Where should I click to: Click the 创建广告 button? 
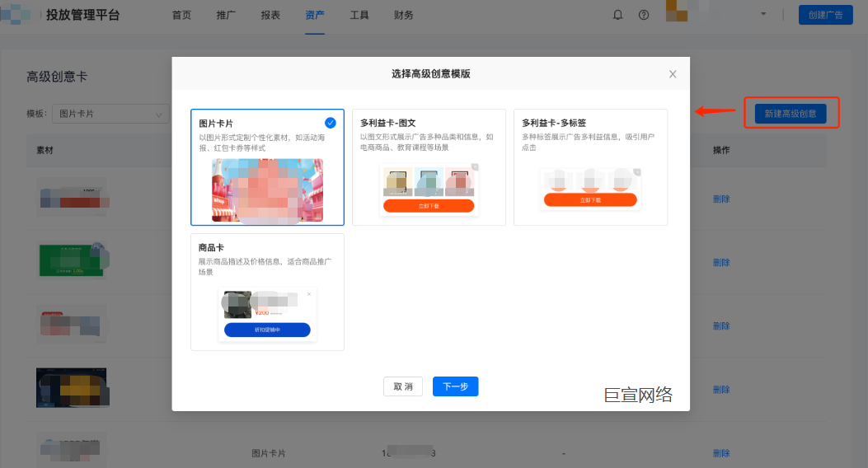[x=825, y=15]
